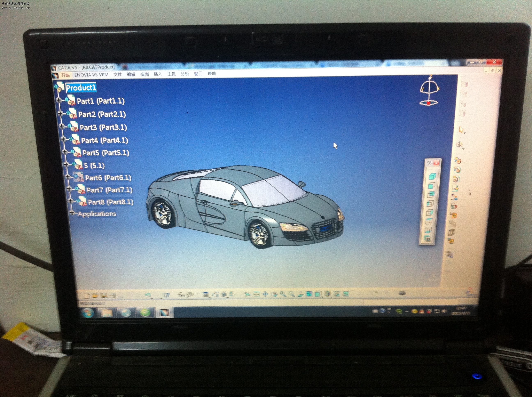Open the 工具 (Tools) menu
This screenshot has width=532, height=397.
171,74
